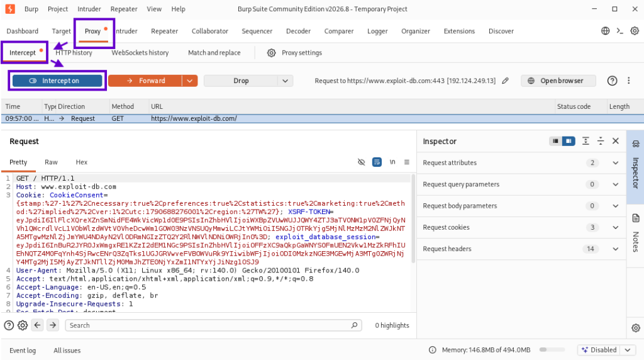Open the Match and replace sub-tab
Image resolution: width=644 pixels, height=360 pixels.
coord(214,53)
